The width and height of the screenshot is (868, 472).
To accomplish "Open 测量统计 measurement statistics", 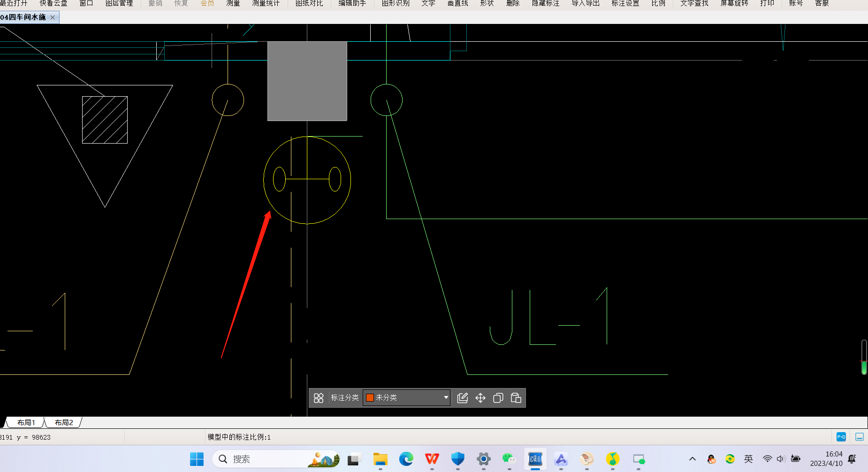I will [266, 3].
